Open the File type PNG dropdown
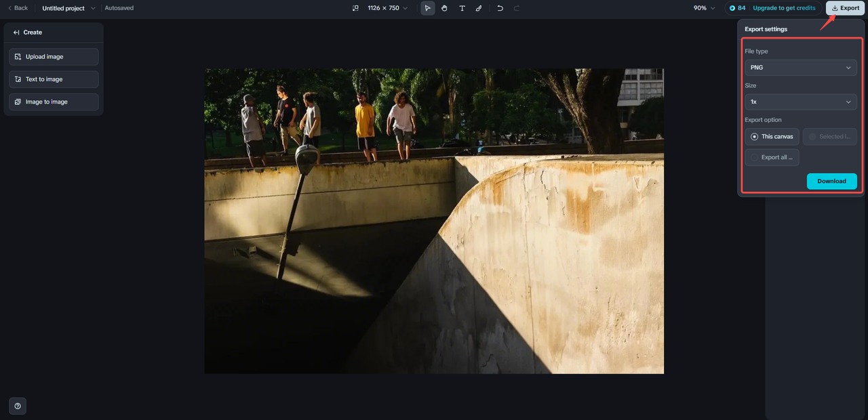Viewport: 868px width, 420px height. (x=800, y=68)
